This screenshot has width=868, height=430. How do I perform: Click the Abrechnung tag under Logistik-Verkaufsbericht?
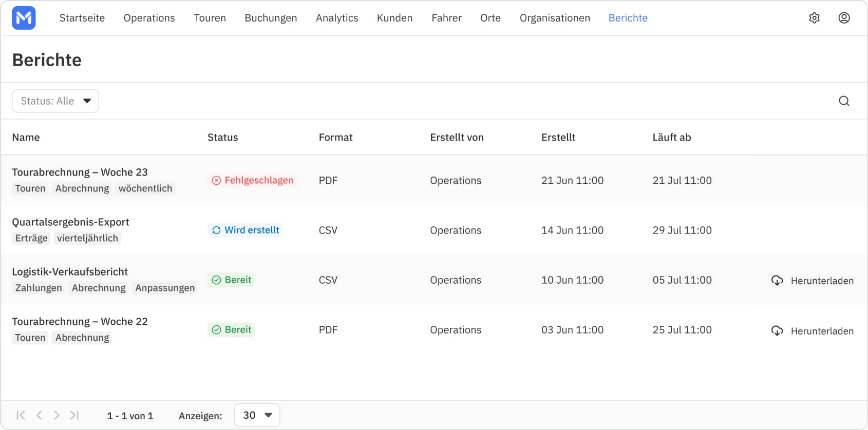99,288
